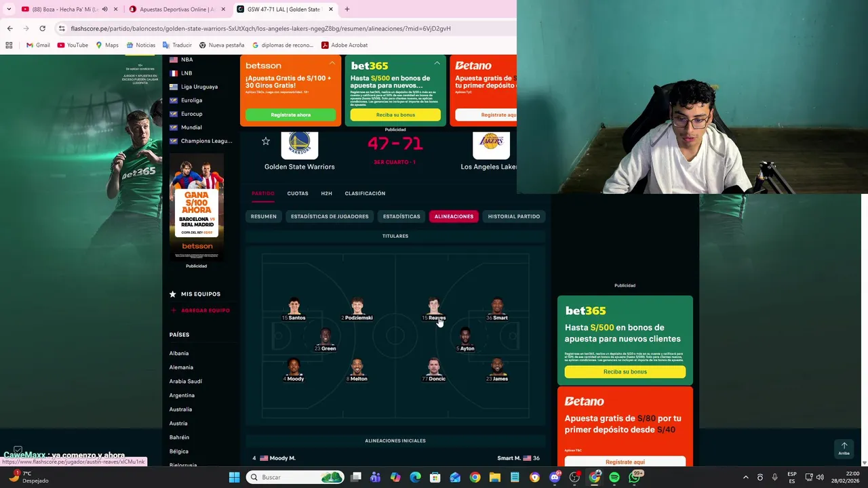Click Reciba su bonus in right bet365 ad
This screenshot has width=868, height=488.
click(625, 371)
